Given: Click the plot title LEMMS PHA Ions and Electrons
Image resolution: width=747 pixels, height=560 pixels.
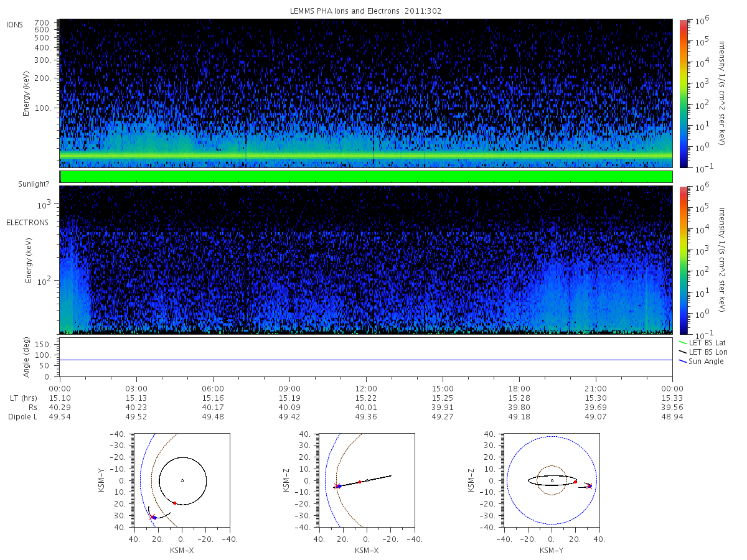Looking at the screenshot, I should (x=366, y=11).
